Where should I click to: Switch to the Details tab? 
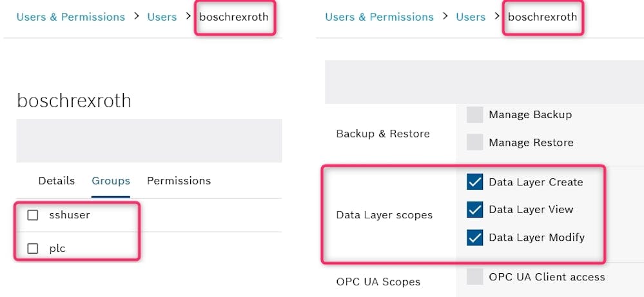click(x=56, y=181)
